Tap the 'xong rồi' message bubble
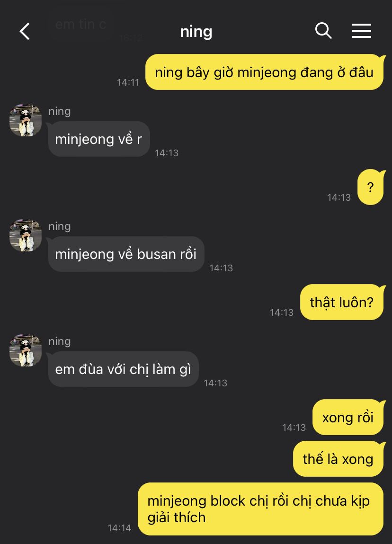Viewport: 392px width, 544px height. [348, 418]
